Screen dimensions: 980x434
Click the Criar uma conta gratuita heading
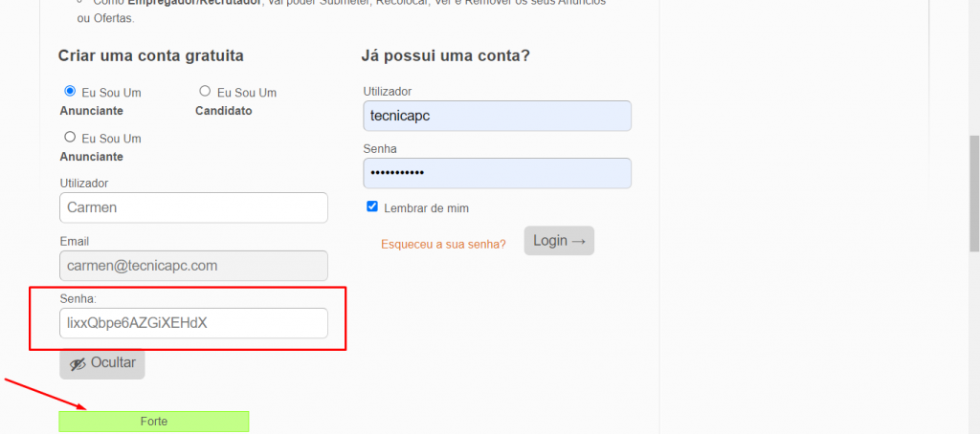click(150, 55)
